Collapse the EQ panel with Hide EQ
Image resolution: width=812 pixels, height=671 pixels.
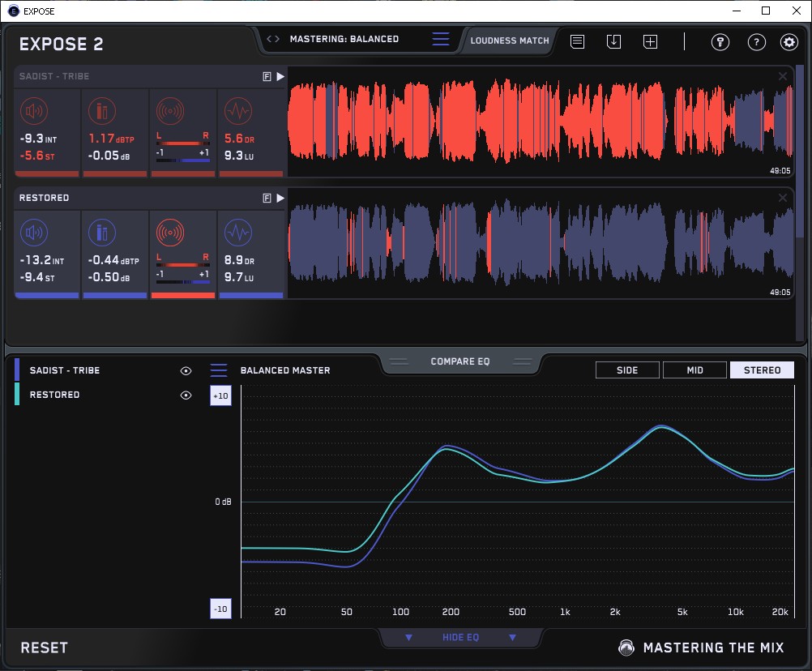tap(460, 638)
